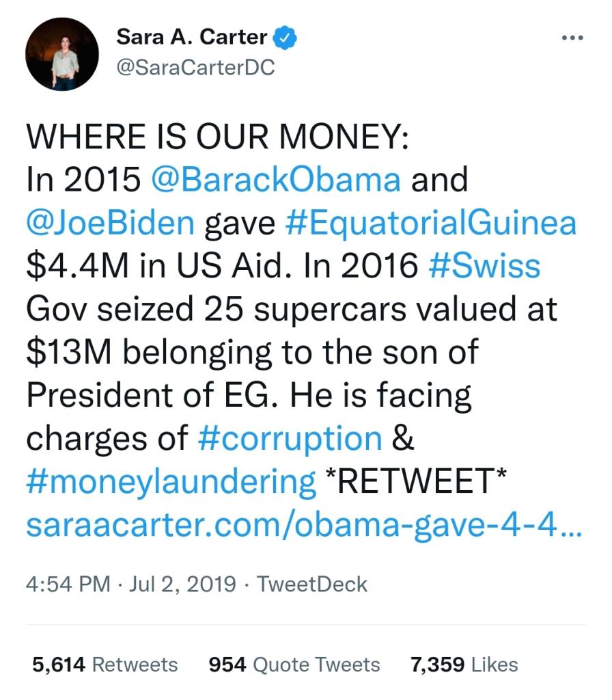
Task: Click the WHERE IS OUR MONEY text
Action: click(217, 137)
